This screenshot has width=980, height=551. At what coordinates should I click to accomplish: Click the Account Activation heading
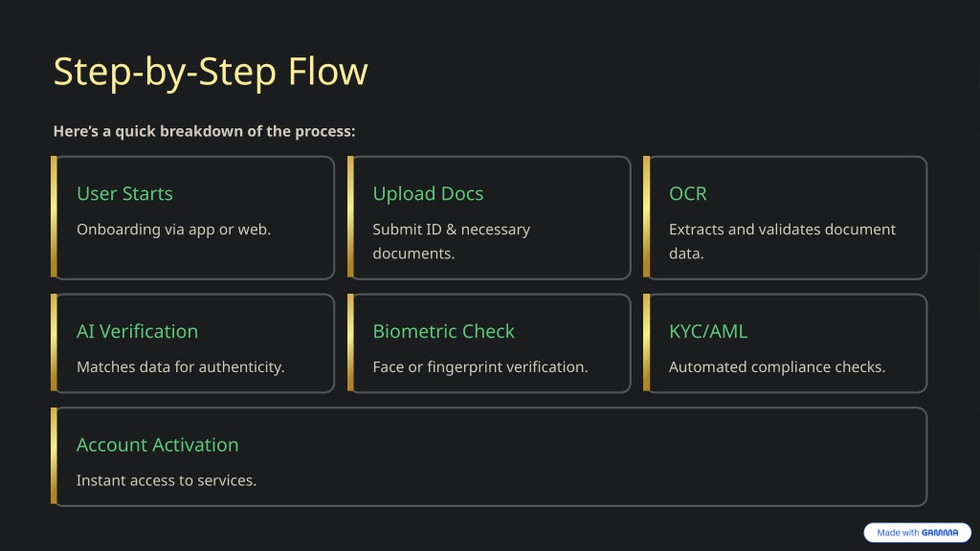coord(157,445)
